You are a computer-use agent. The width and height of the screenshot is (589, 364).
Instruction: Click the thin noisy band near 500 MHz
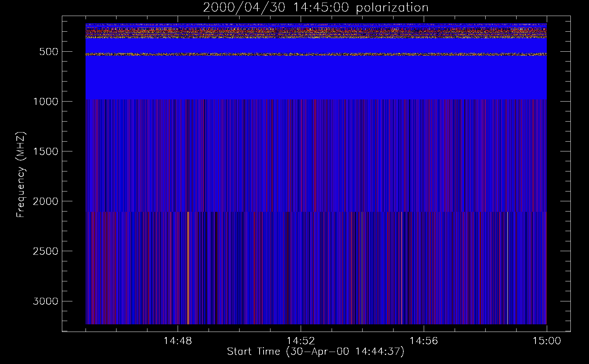click(x=316, y=54)
